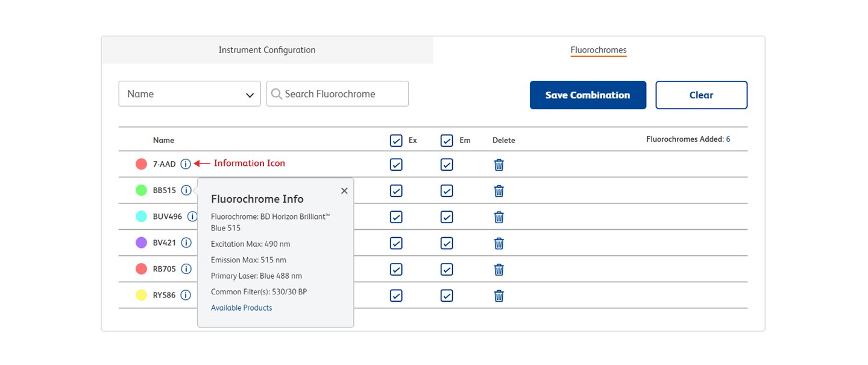
Task: Select the Fluorochromes tab
Action: coord(599,50)
